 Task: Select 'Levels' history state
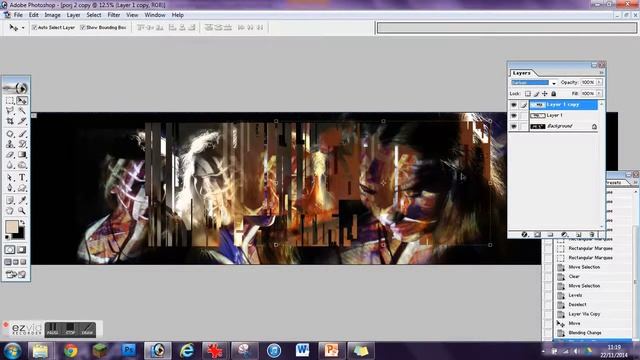pyautogui.click(x=575, y=295)
